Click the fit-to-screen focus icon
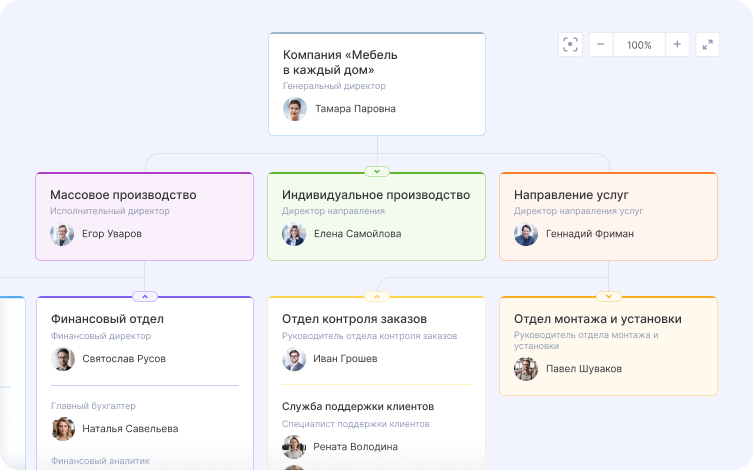The image size is (753, 470). [571, 44]
